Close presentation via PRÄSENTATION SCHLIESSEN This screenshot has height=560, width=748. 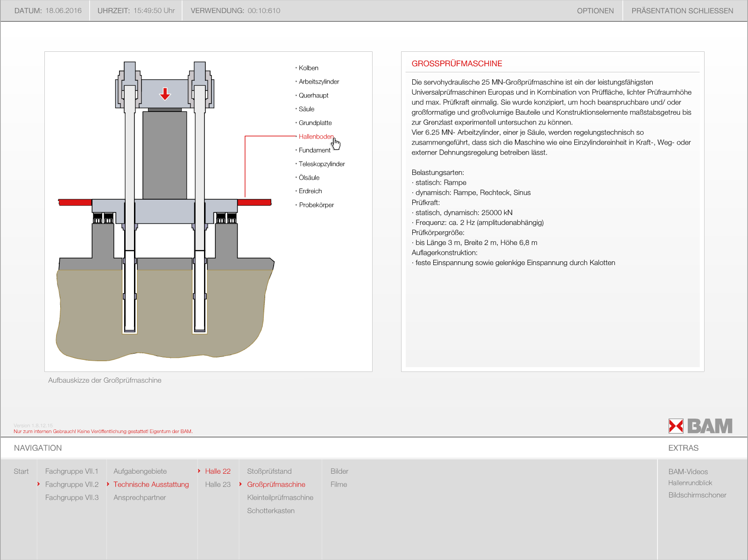point(682,11)
